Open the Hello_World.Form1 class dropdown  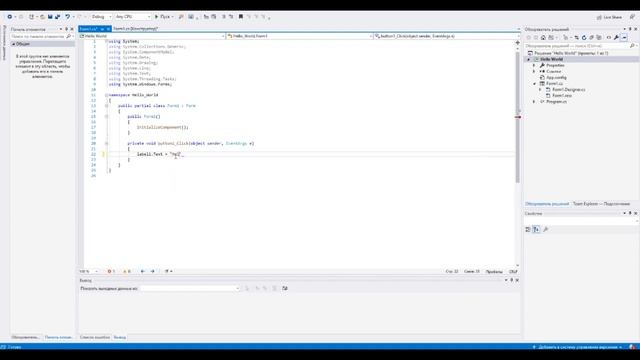click(x=300, y=36)
